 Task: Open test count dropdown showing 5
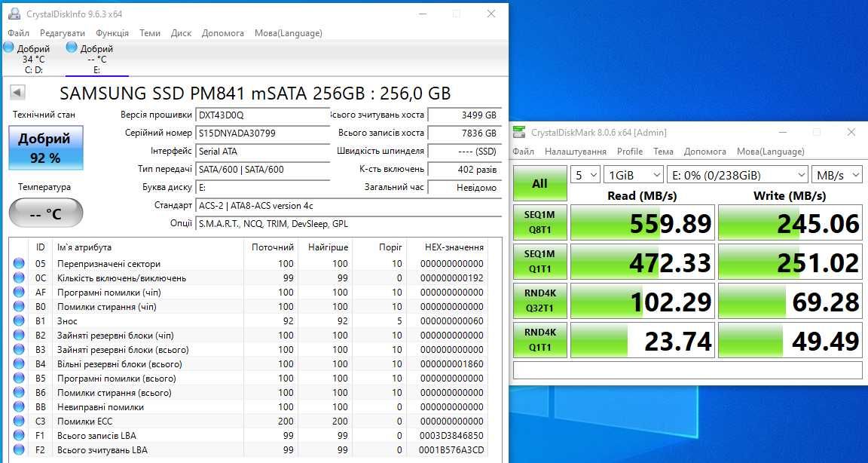585,175
